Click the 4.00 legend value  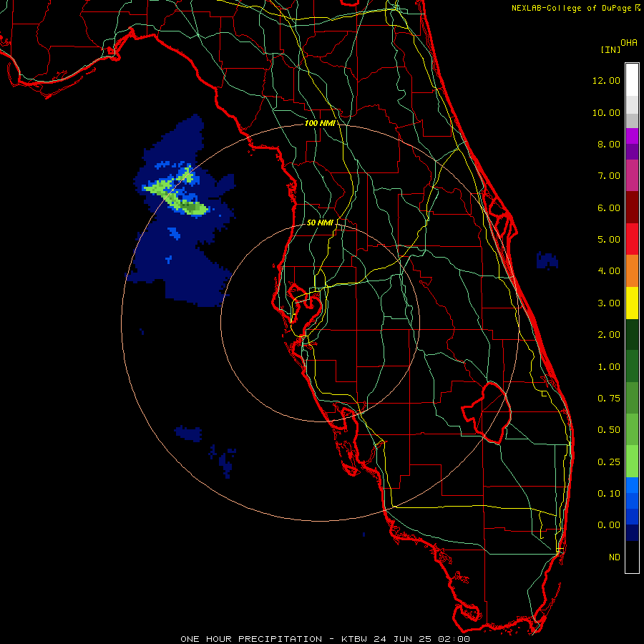pos(609,271)
